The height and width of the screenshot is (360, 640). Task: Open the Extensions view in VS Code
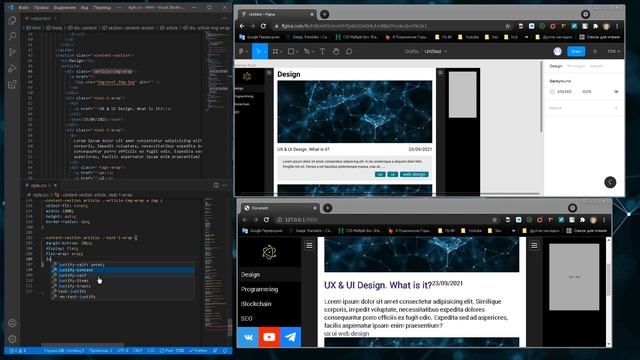(x=12, y=84)
